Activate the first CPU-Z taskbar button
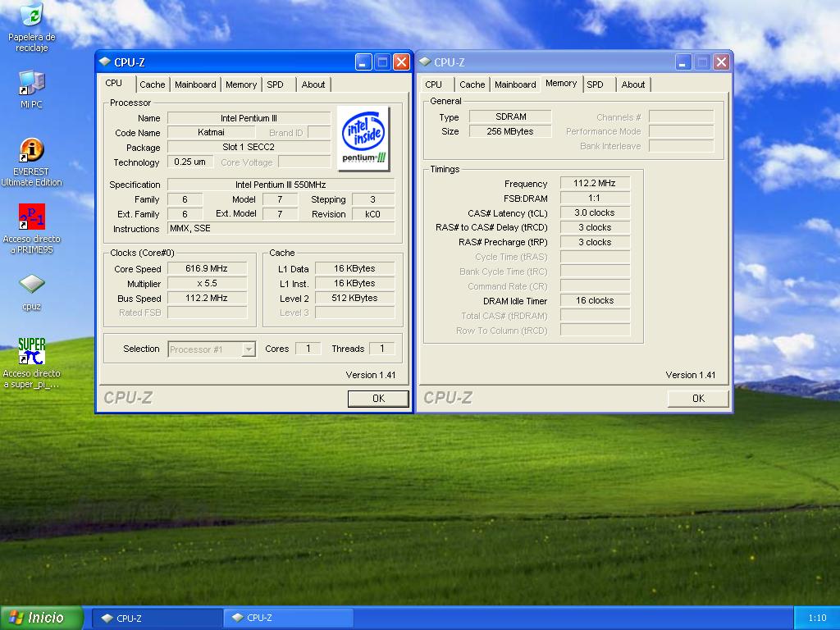This screenshot has height=630, width=840. 157,619
